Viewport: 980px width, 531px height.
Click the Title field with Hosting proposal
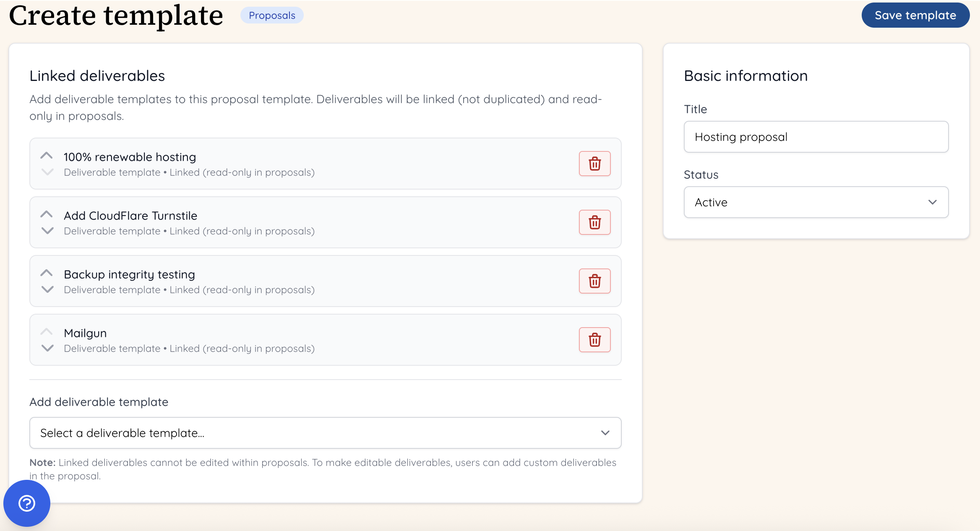click(x=816, y=137)
